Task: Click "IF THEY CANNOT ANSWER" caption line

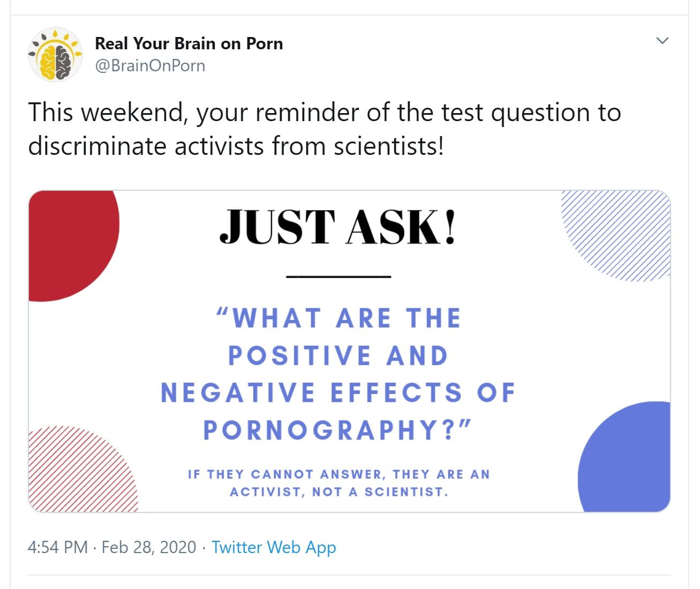Action: 338,474
